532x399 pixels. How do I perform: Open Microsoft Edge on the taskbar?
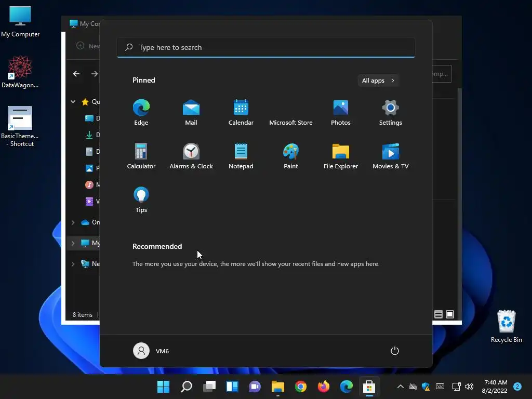347,387
